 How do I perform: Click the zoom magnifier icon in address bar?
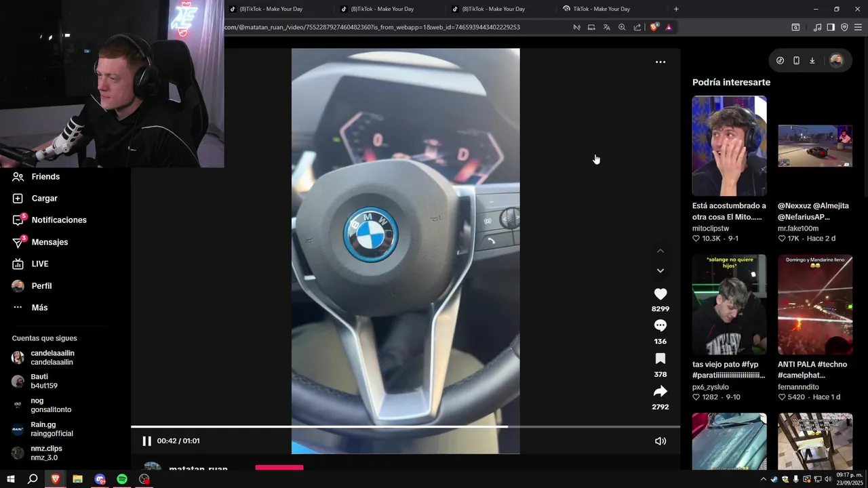coord(622,27)
